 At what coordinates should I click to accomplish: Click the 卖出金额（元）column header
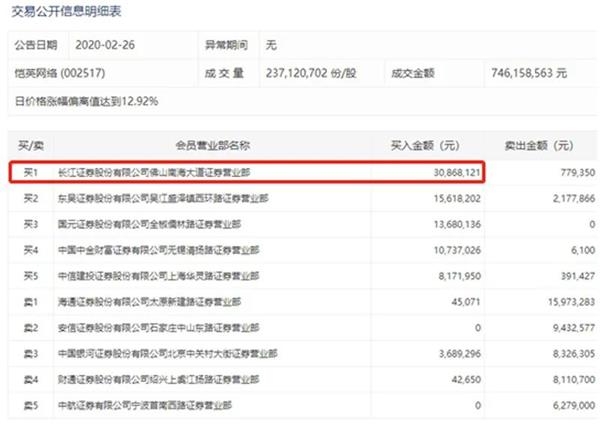point(539,146)
